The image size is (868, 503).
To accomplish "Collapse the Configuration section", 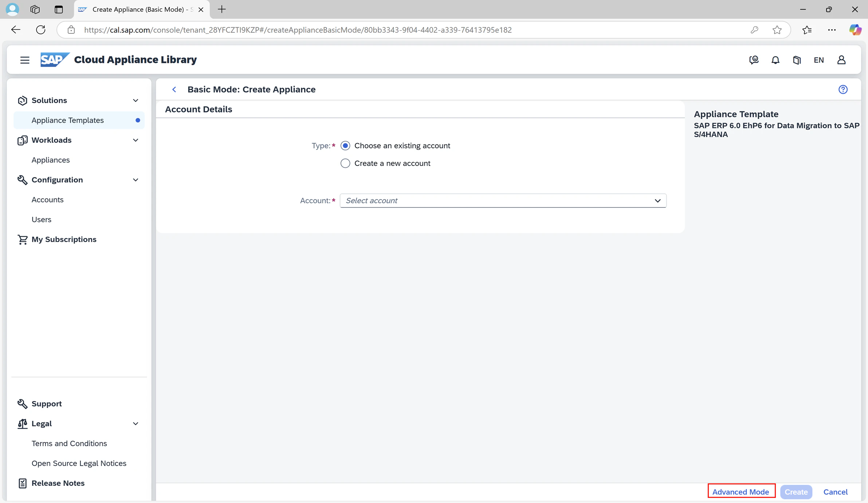I will coord(135,180).
